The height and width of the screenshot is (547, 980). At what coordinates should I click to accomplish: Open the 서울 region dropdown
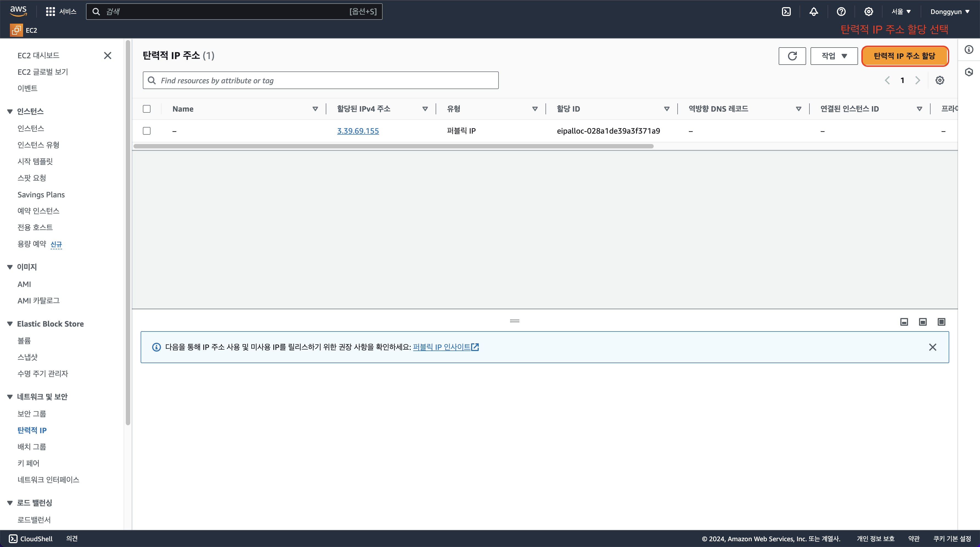click(x=901, y=12)
